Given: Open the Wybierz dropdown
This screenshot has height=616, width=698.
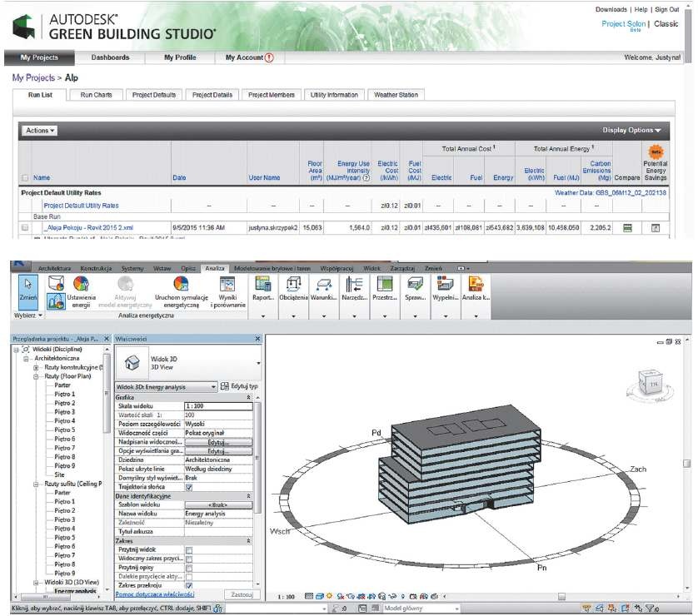Looking at the screenshot, I should click(x=28, y=315).
